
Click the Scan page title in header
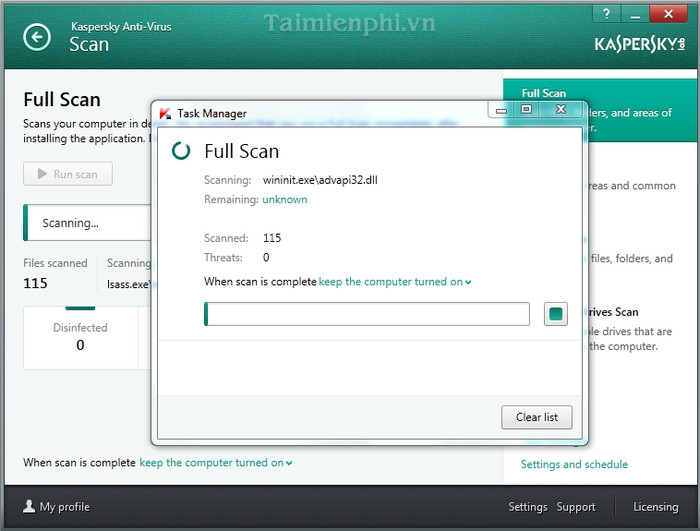tap(89, 44)
